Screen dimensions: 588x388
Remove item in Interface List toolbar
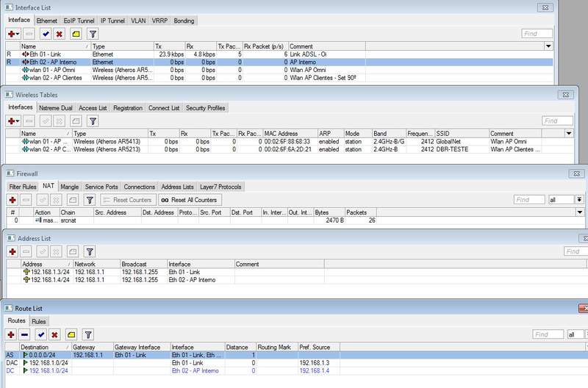[x=29, y=34]
